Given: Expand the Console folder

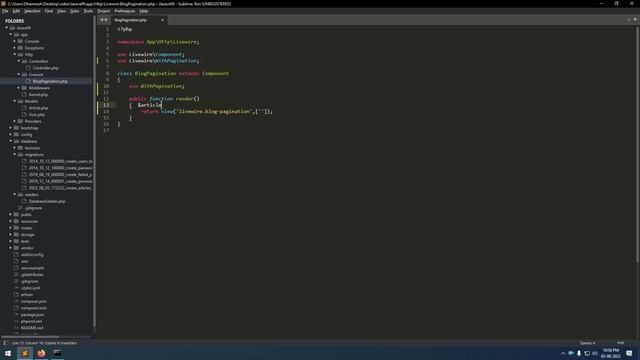Looking at the screenshot, I should tap(15, 41).
